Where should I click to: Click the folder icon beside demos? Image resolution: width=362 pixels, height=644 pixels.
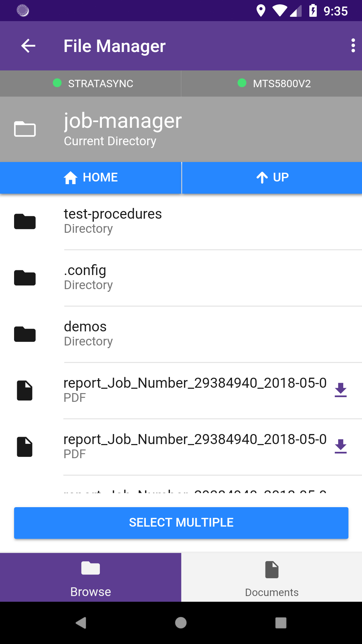(x=25, y=334)
